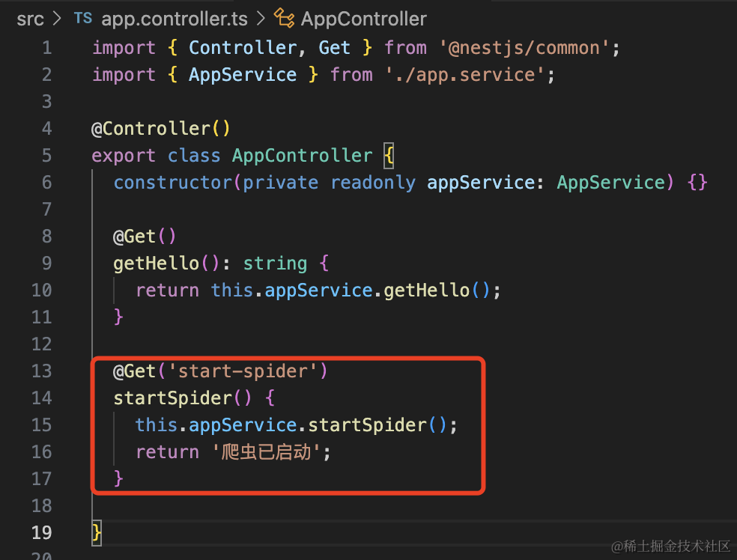
Task: Click the 'start-spider' route string
Action: point(243,371)
